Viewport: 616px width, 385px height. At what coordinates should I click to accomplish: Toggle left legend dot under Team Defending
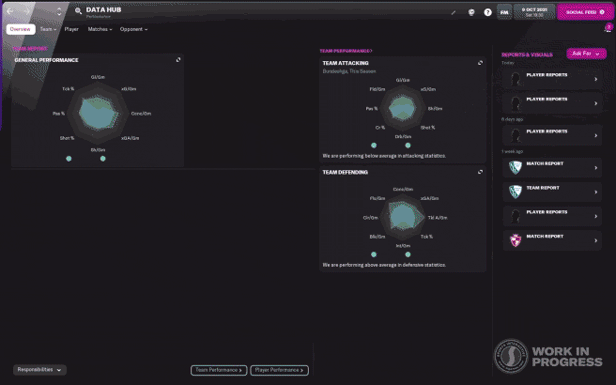click(374, 255)
